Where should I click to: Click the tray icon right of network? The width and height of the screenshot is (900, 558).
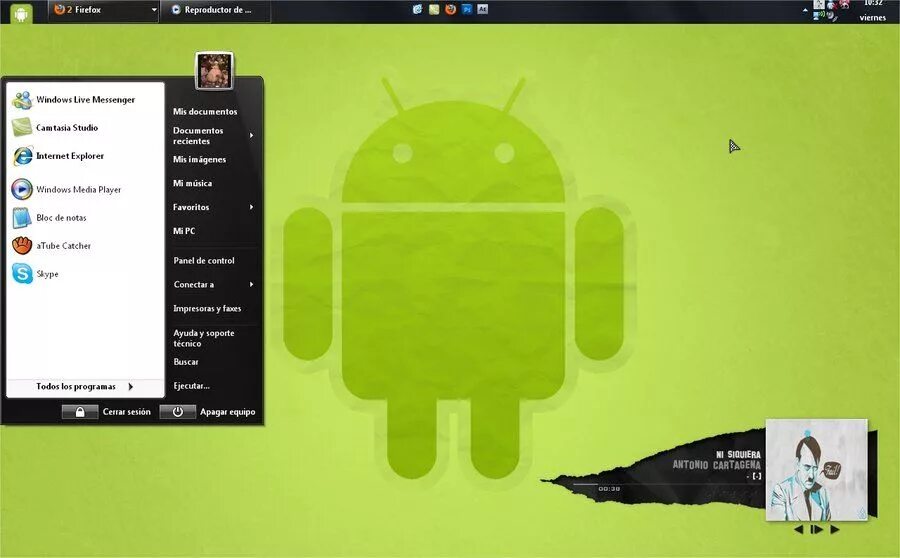[831, 16]
